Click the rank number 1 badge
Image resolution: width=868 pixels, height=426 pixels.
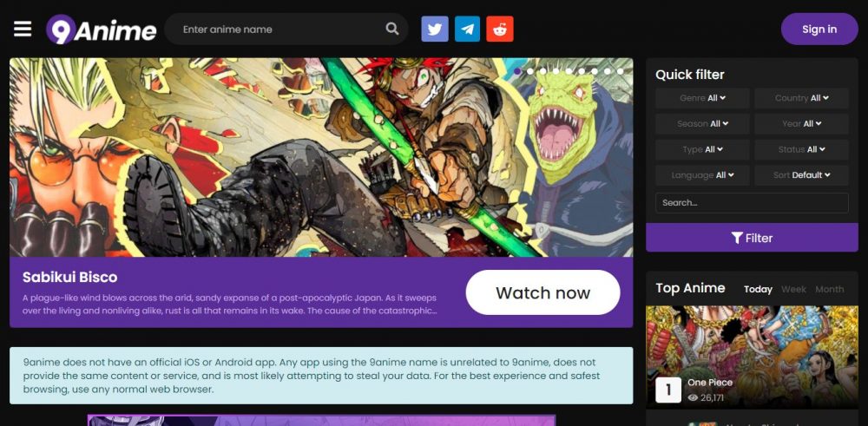tap(668, 390)
